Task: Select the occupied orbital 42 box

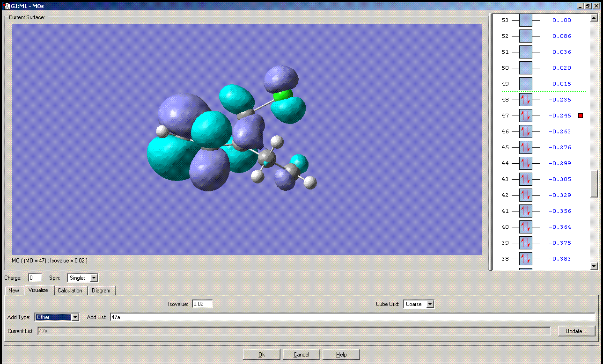Action: (526, 195)
